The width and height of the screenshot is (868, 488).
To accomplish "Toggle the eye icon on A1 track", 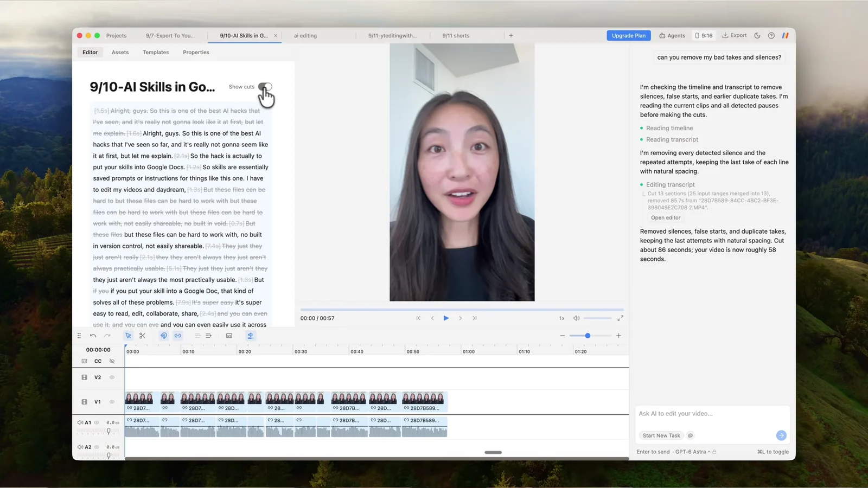I will [97, 422].
